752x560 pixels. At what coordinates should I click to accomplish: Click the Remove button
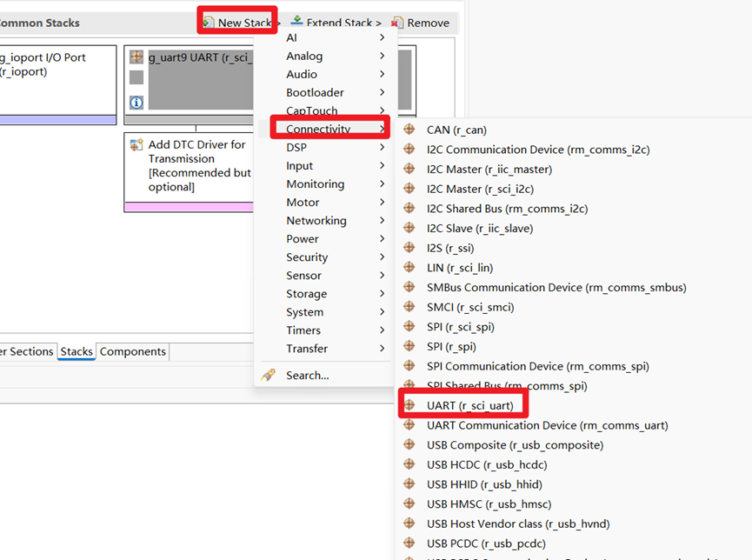[x=421, y=23]
